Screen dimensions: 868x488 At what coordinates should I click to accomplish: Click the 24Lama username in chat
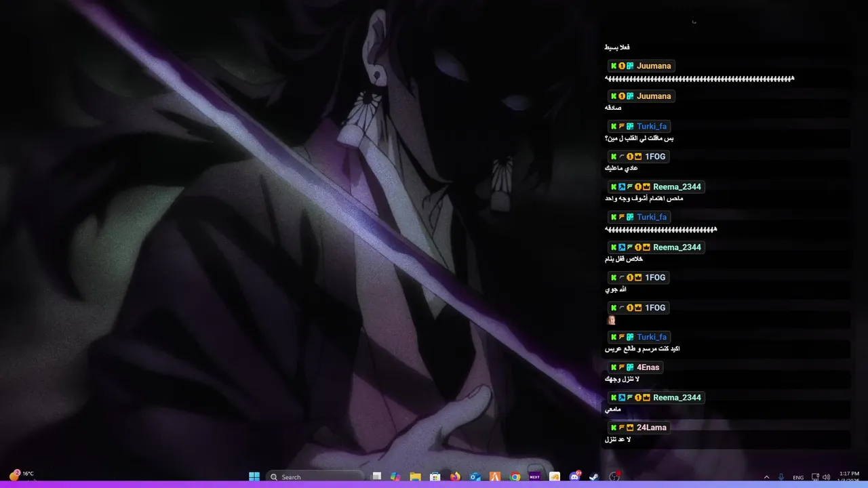[x=652, y=428]
